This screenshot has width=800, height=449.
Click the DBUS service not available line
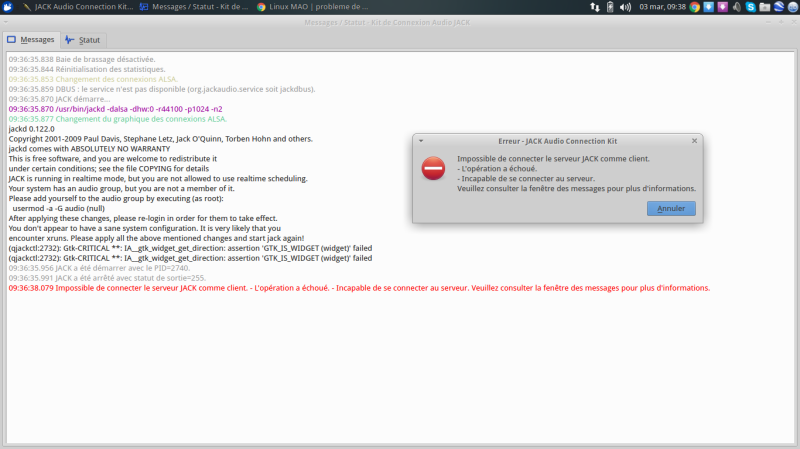click(x=162, y=89)
